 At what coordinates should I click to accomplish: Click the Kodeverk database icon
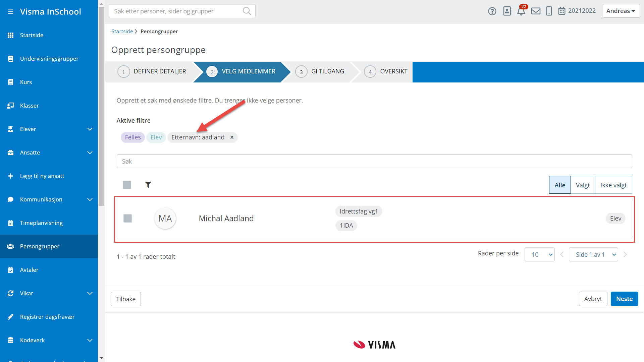tap(10, 340)
